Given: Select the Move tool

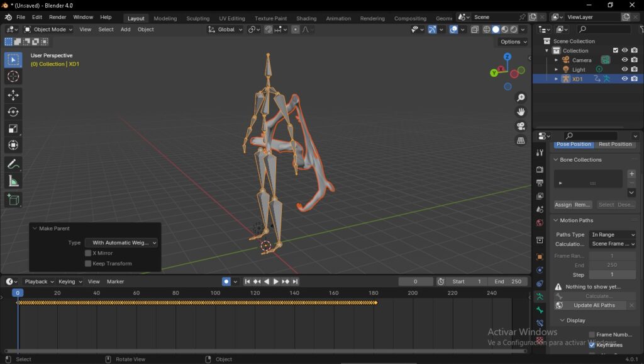Looking at the screenshot, I should (13, 94).
